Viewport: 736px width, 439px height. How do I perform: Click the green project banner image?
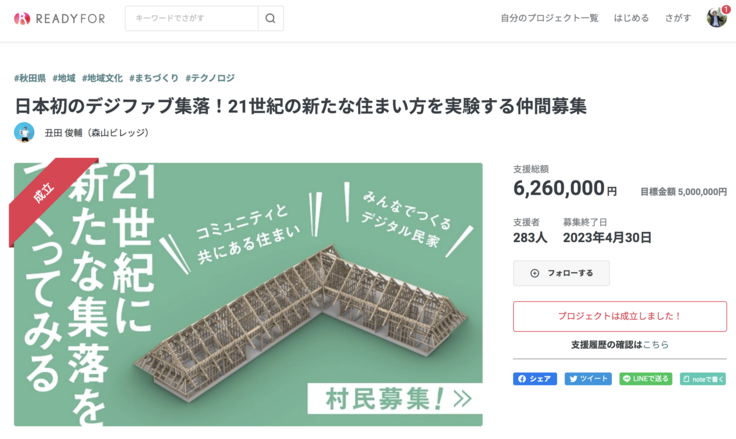(248, 294)
